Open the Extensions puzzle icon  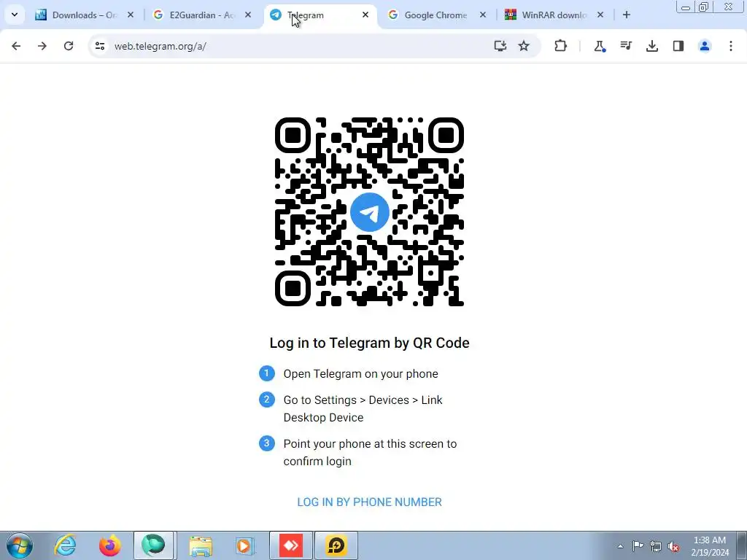(561, 46)
